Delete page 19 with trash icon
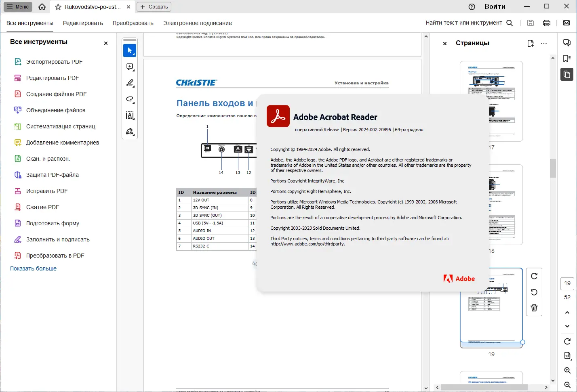Viewport: 577px width, 392px height. 534,308
